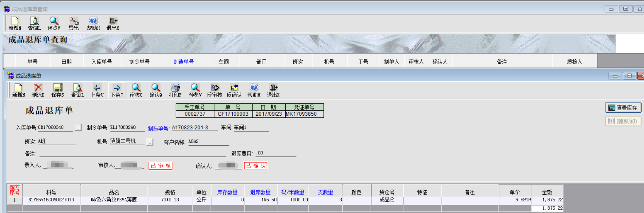
Task: Click 查询L icon in 成品退库单查询 toolbar
Action: pos(34,23)
